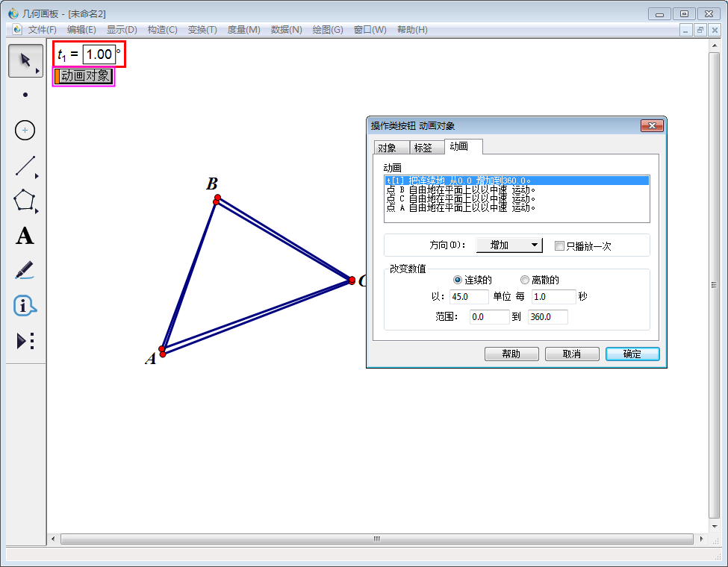Viewport: 728px width, 567px height.
Task: Select the 连续的 radio button
Action: coord(458,280)
